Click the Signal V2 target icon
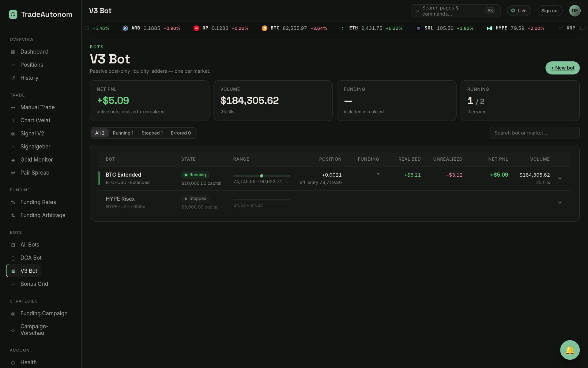Viewport: 588px width, 368px height. click(13, 134)
